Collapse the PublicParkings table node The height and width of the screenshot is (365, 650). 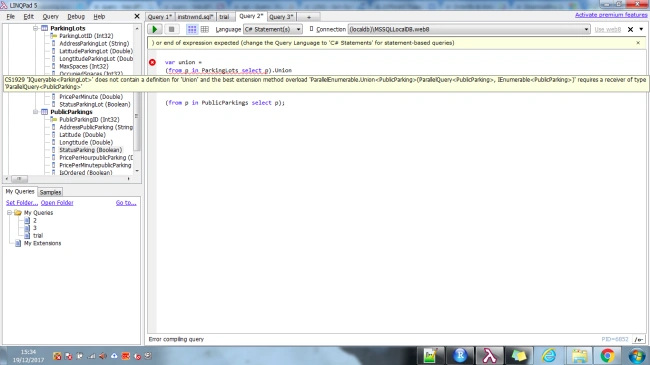point(36,112)
